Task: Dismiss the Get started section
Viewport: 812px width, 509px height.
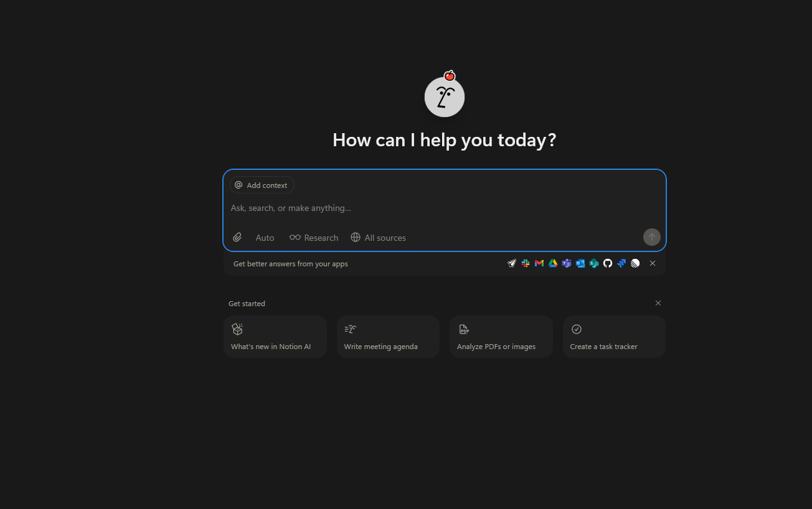Action: tap(658, 303)
